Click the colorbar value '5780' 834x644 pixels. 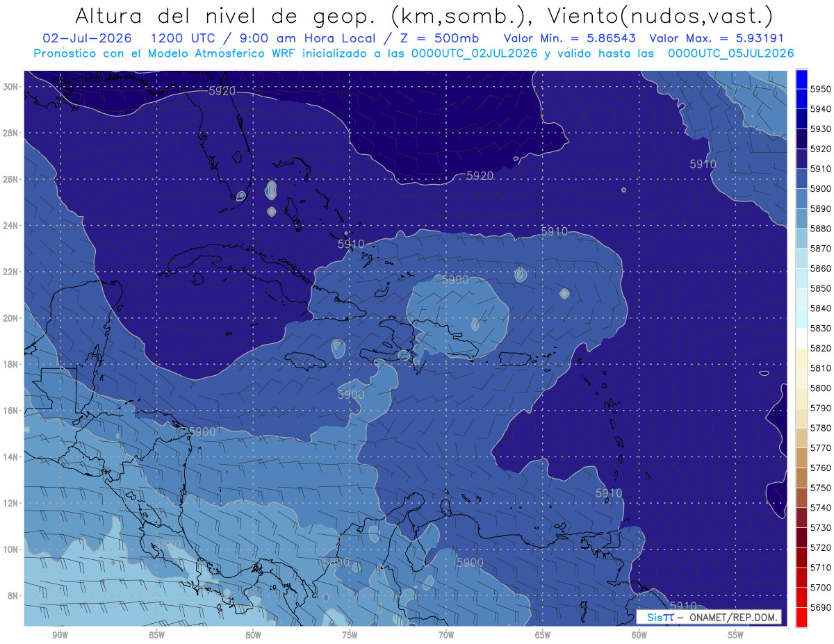click(821, 428)
